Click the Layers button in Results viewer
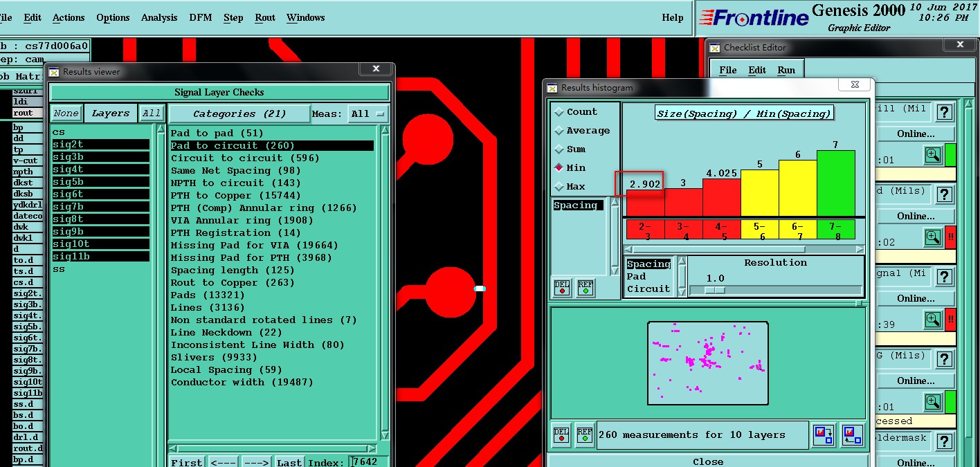The width and height of the screenshot is (980, 467). [x=111, y=113]
